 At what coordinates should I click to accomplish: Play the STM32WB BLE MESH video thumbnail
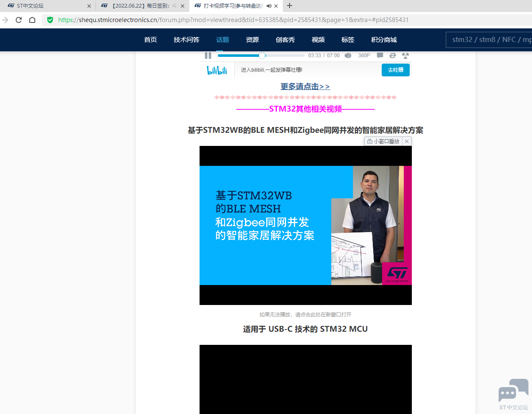(x=306, y=225)
